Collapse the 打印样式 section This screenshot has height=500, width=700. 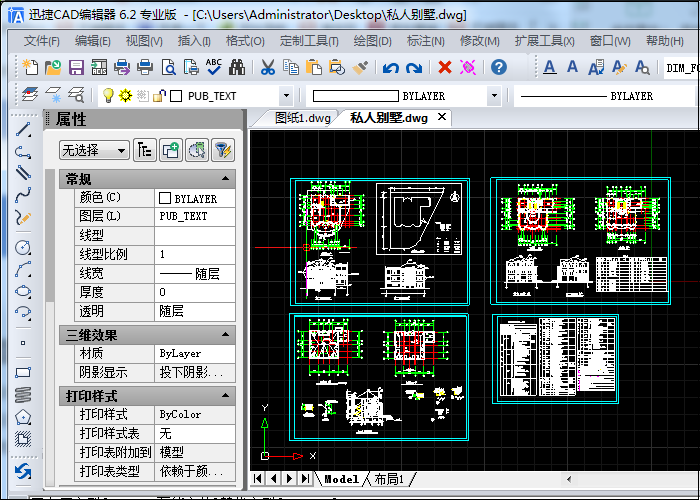click(x=225, y=396)
